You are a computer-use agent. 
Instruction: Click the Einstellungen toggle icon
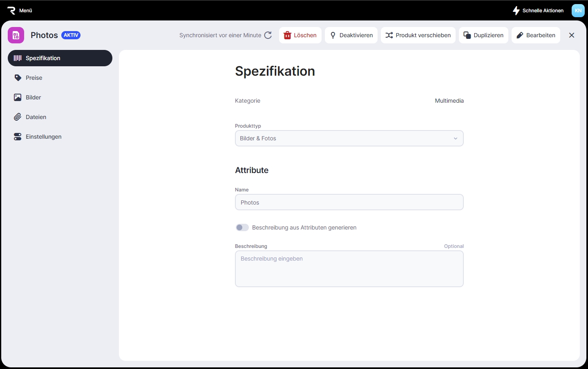[18, 137]
